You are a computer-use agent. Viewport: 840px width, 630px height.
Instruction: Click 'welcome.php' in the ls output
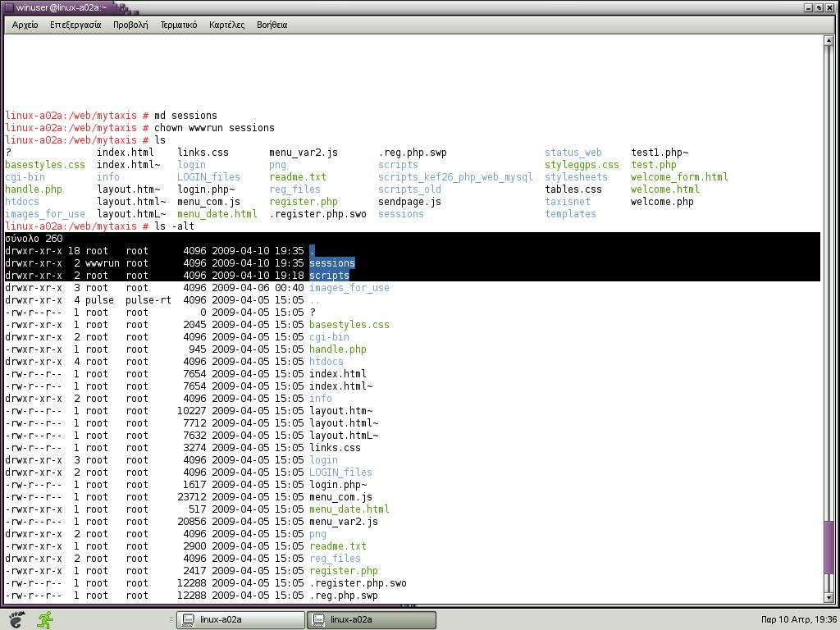(662, 202)
